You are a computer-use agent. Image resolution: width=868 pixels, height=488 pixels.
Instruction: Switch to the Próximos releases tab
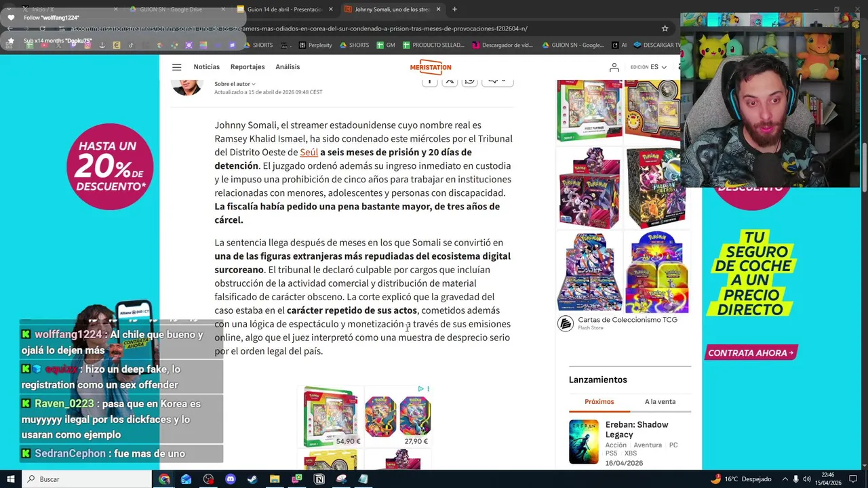pos(599,402)
